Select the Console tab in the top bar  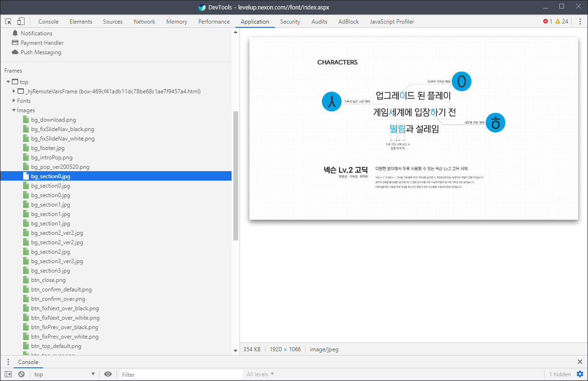click(x=49, y=22)
